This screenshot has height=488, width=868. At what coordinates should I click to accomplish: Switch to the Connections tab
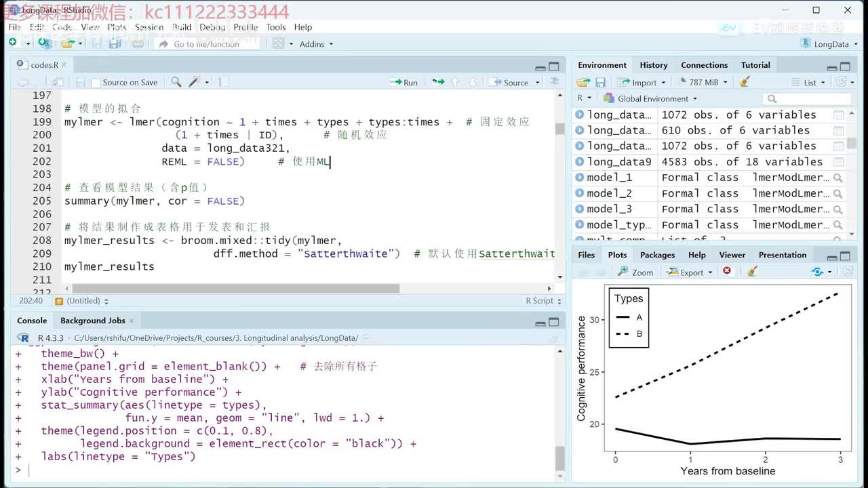tap(704, 65)
